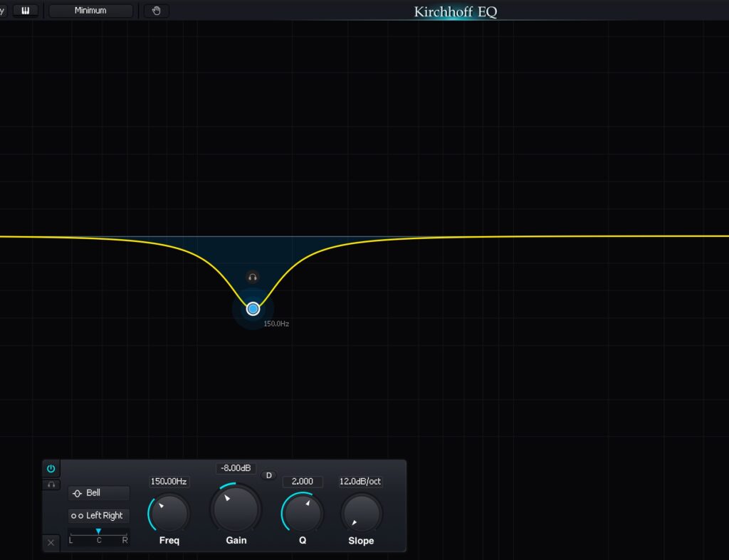
Task: Open the Minimum phase mode dropdown
Action: tap(90, 11)
